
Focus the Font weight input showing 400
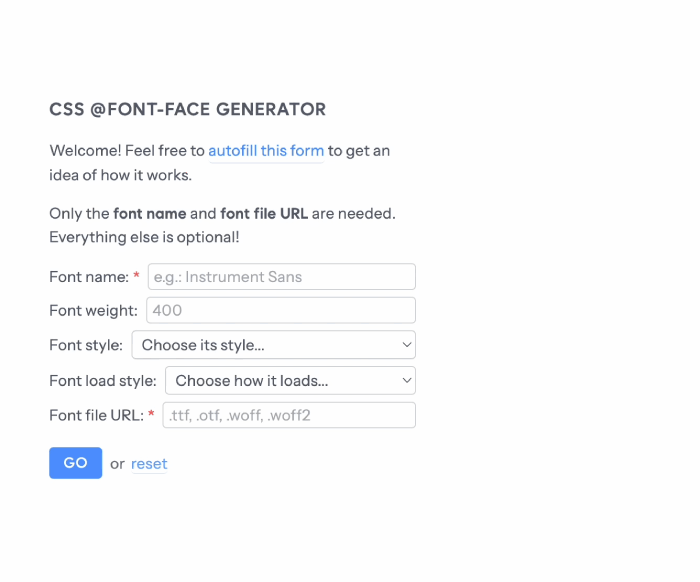click(x=281, y=310)
